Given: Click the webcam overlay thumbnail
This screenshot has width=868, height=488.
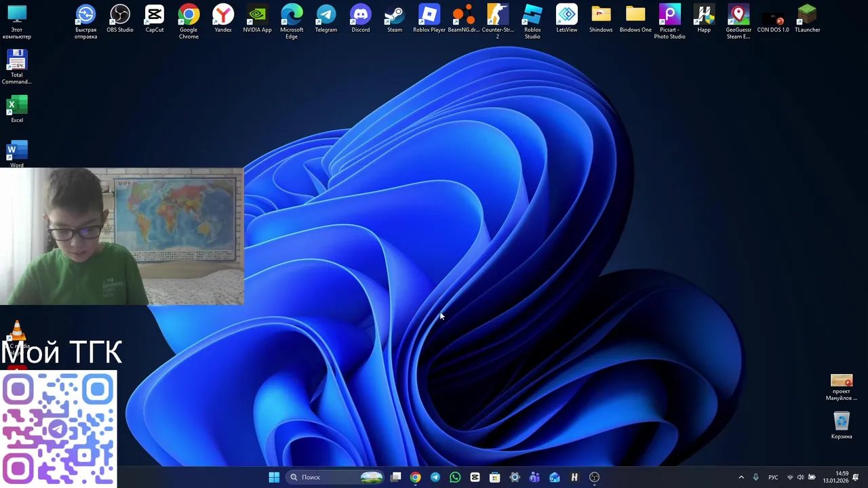Looking at the screenshot, I should click(121, 237).
